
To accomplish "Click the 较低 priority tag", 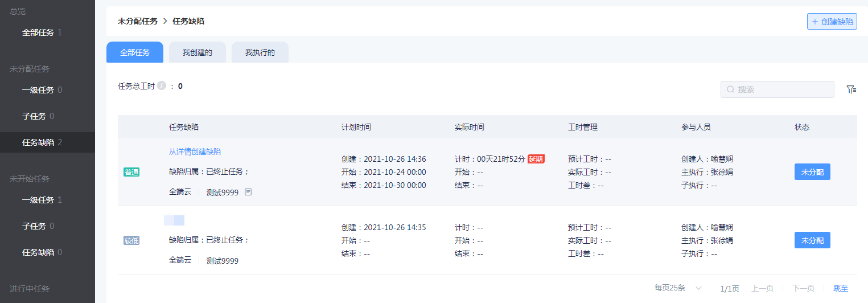I will (131, 240).
